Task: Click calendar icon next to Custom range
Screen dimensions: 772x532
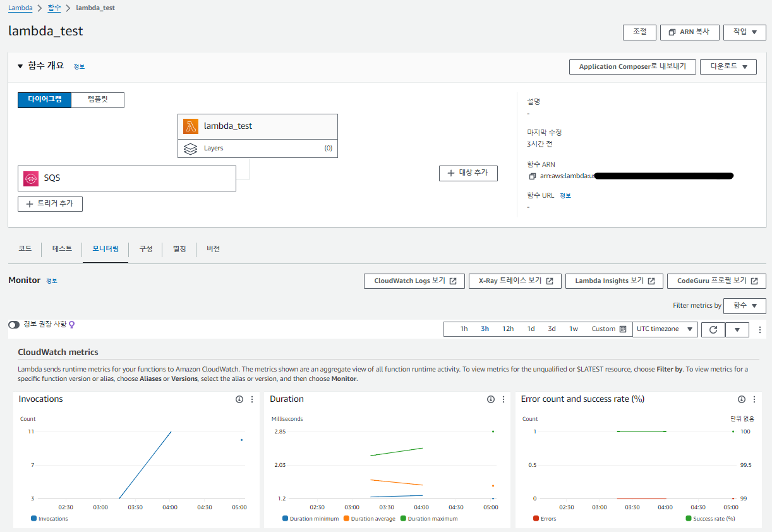Action: click(623, 329)
